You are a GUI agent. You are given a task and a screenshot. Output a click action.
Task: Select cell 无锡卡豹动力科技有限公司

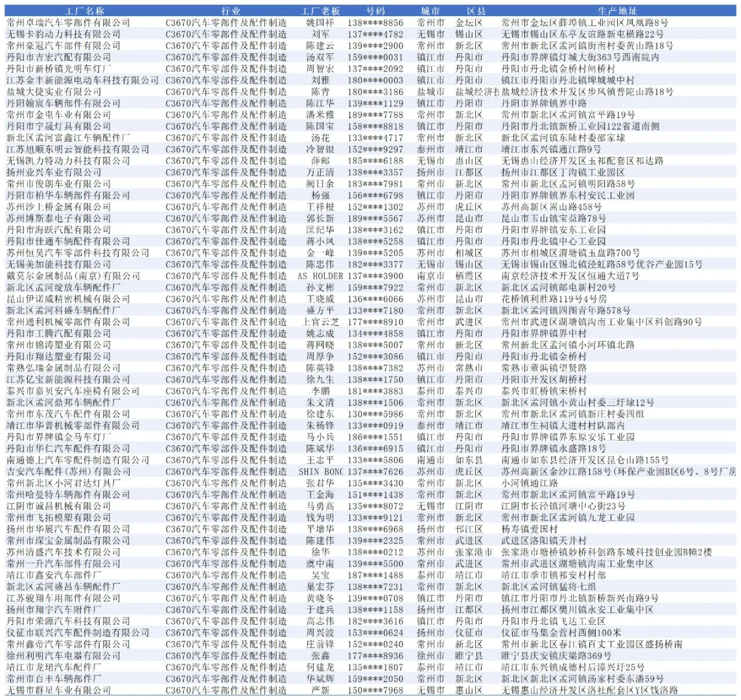pos(64,34)
